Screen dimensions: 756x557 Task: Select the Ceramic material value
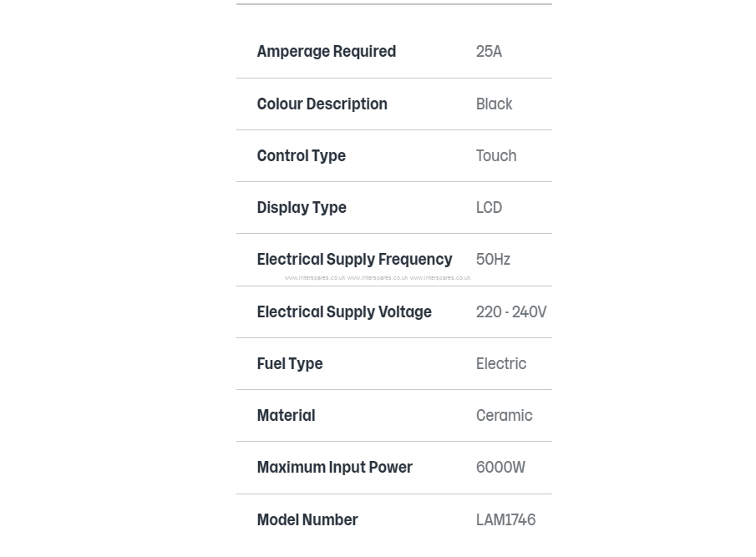pos(505,416)
